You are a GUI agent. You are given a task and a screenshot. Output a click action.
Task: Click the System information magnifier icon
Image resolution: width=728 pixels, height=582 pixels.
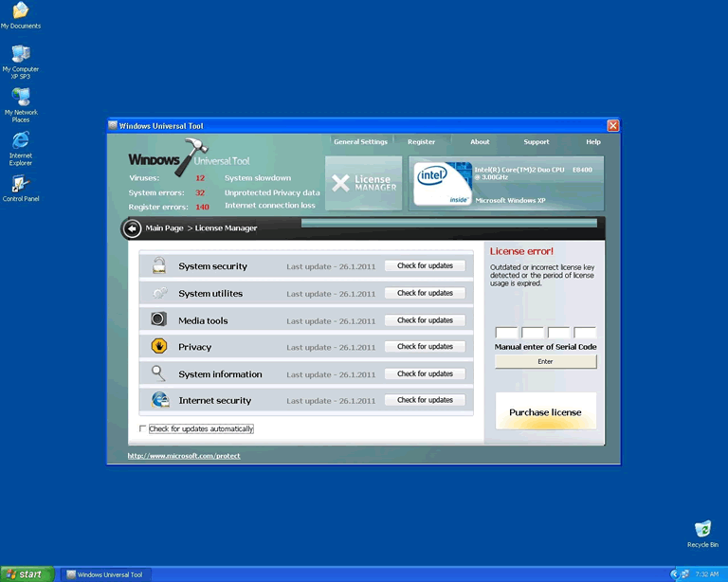pos(159,373)
